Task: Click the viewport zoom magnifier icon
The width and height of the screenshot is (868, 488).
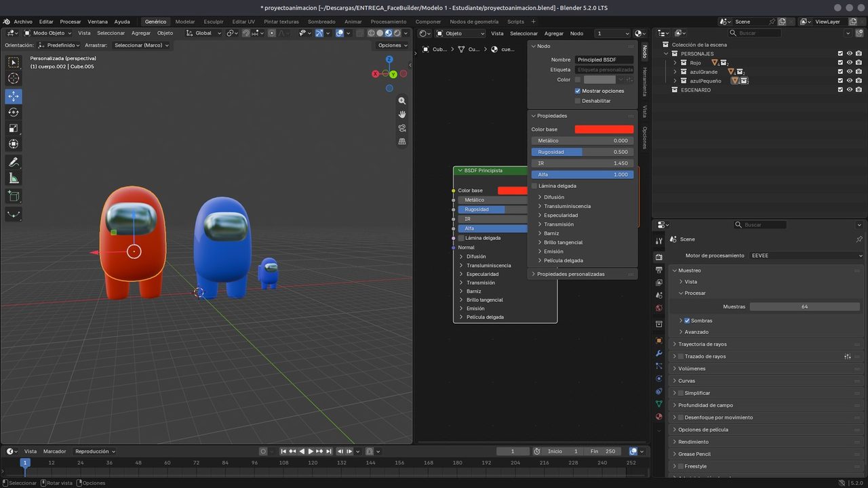Action: [x=402, y=100]
